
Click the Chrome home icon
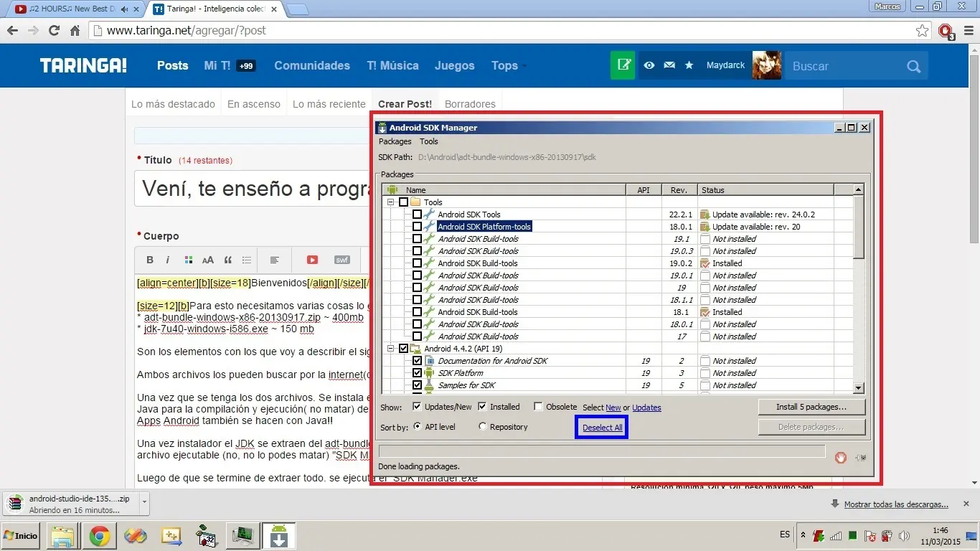click(75, 31)
